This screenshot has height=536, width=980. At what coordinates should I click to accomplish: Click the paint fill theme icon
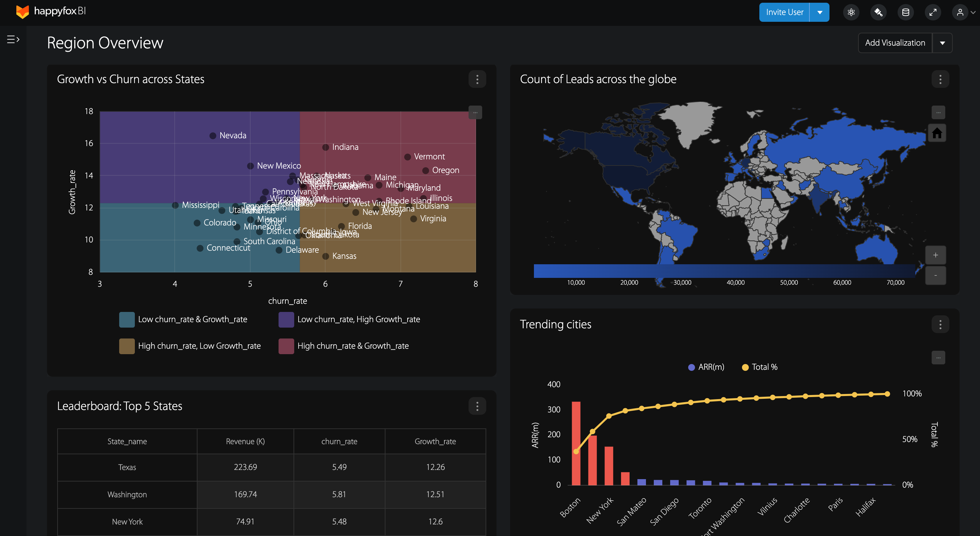(879, 12)
